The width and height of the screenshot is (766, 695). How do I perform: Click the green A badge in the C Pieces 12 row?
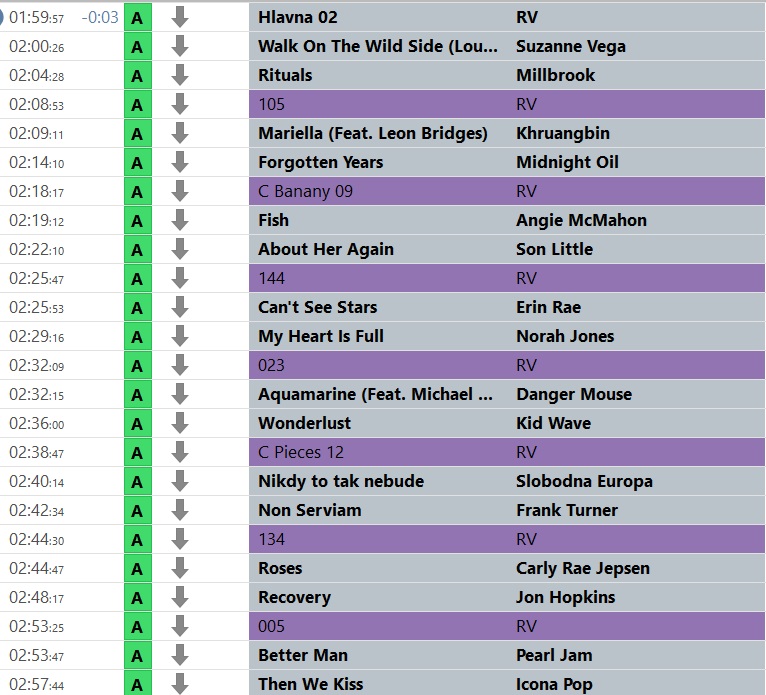[138, 453]
